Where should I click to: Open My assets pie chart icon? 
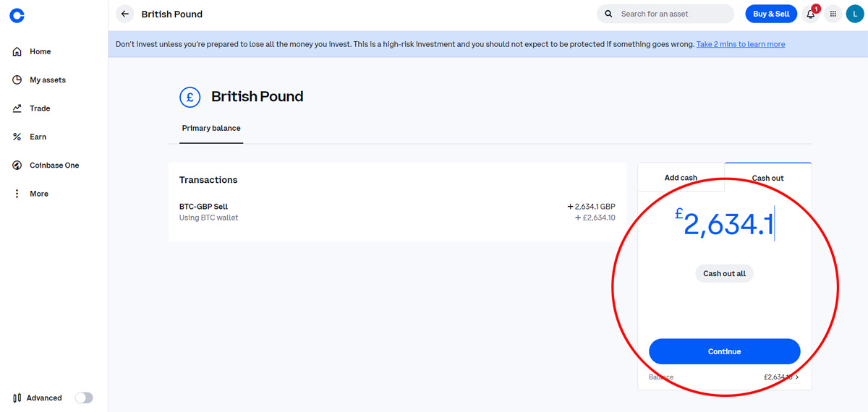(x=17, y=80)
